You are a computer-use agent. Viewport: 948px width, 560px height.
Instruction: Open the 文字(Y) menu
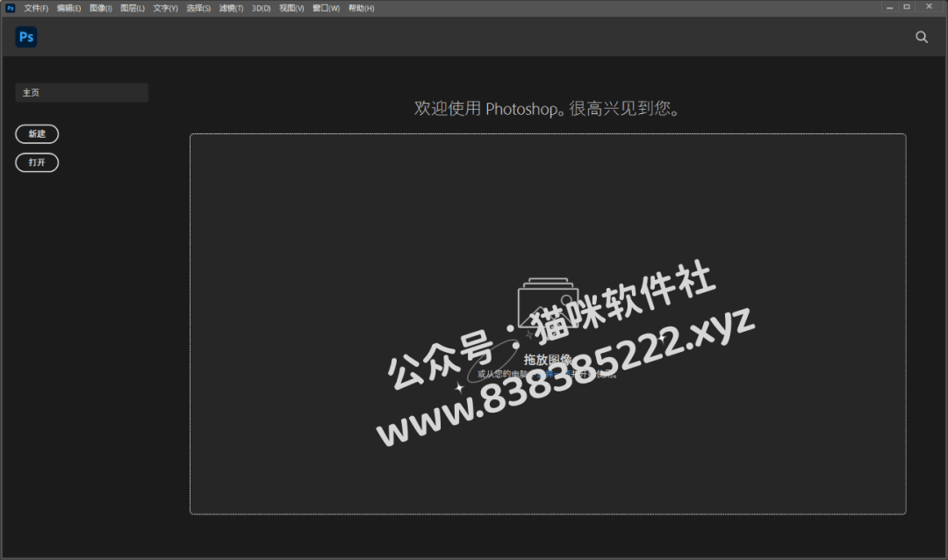pyautogui.click(x=166, y=9)
